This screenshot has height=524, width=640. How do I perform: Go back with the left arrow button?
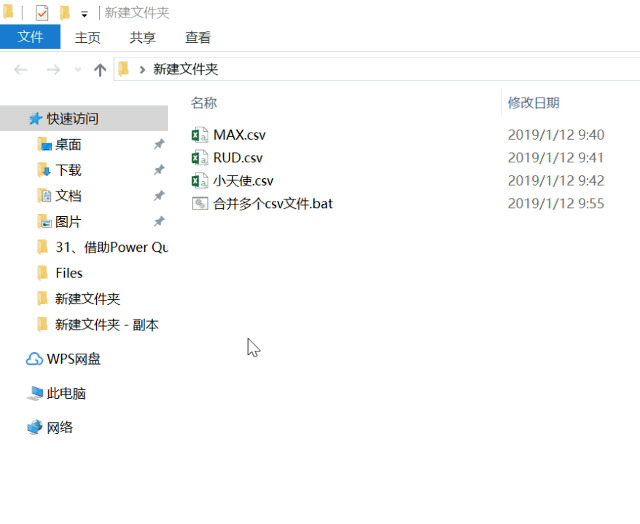tap(20, 70)
